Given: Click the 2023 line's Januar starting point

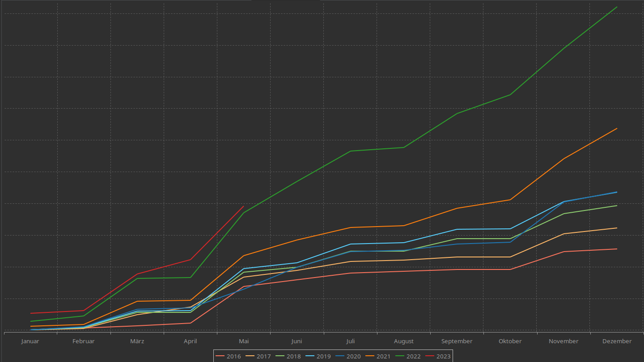Looking at the screenshot, I should (x=30, y=313).
